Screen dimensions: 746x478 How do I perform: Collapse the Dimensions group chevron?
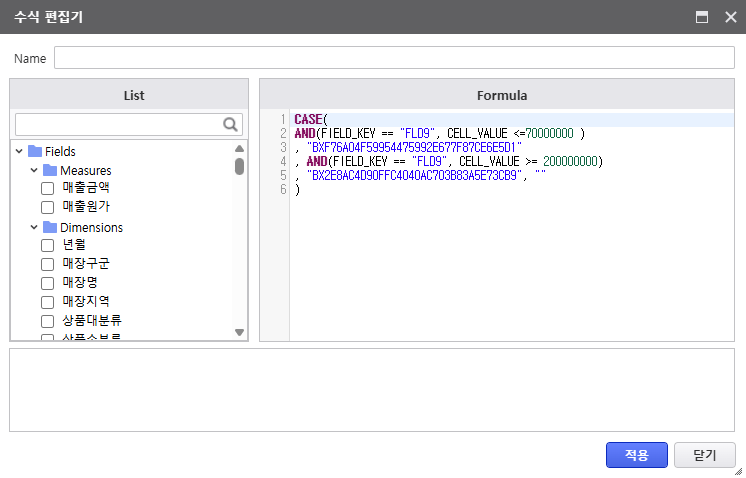(34, 227)
